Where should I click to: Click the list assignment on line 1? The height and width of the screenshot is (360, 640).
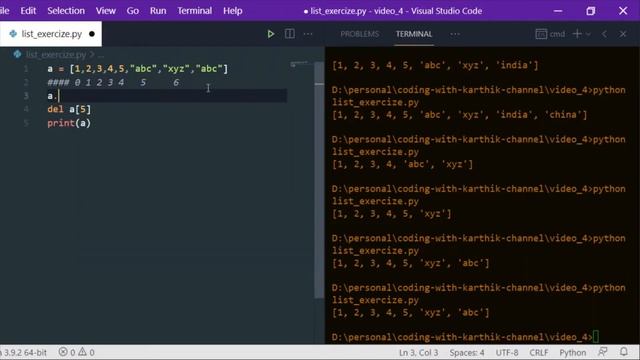(138, 69)
